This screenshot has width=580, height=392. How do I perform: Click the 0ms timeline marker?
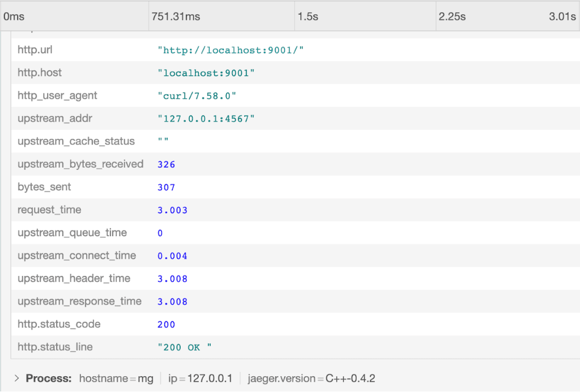pos(14,16)
